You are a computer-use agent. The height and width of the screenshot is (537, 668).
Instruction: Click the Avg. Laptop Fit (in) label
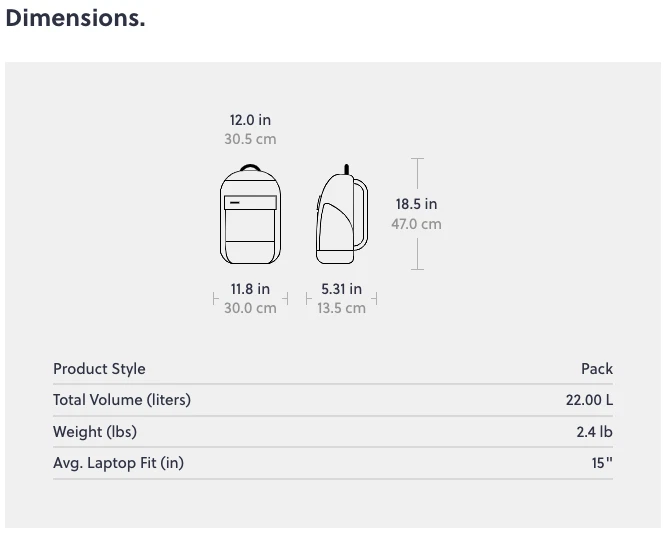pyautogui.click(x=118, y=463)
